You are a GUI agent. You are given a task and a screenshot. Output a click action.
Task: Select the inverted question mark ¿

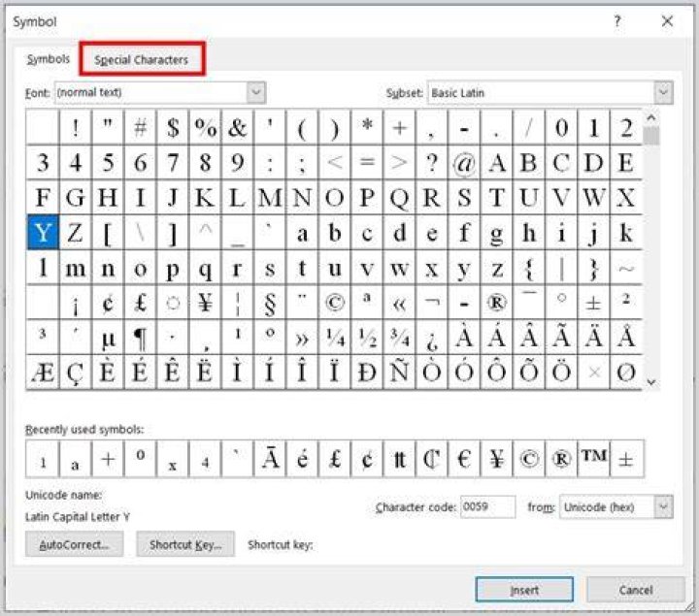(x=431, y=338)
